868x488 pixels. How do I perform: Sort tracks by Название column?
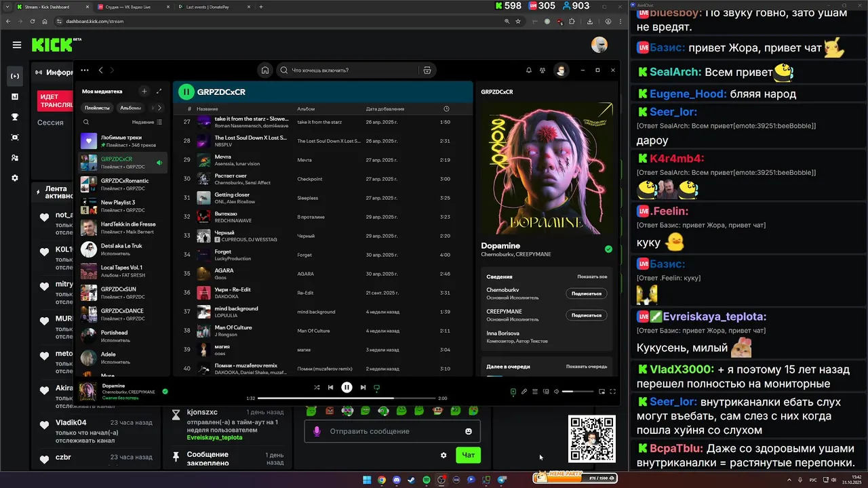(x=208, y=108)
